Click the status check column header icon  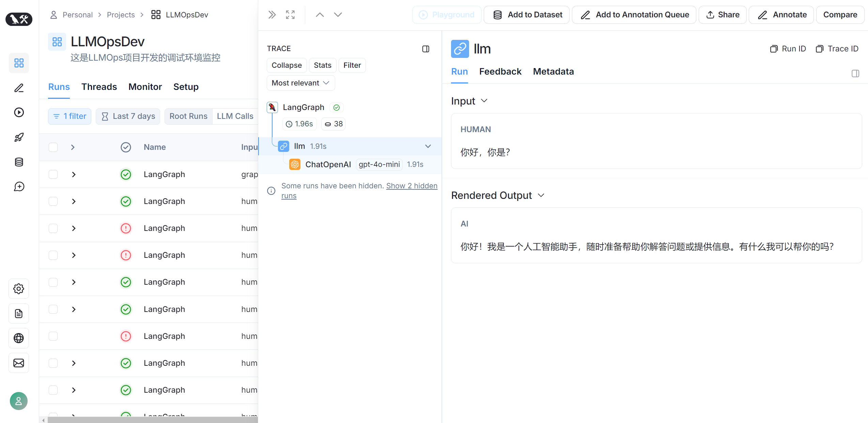[x=126, y=147]
